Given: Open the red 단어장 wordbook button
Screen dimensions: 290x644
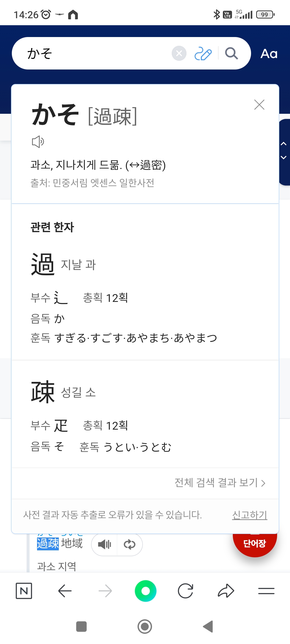Looking at the screenshot, I should [x=255, y=543].
